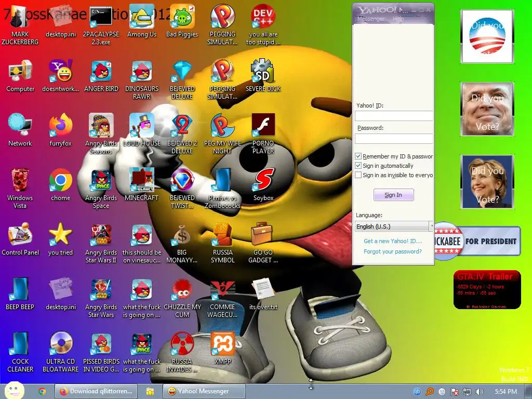
Task: Open the COMMIE WAGECU... icon
Action: click(x=222, y=298)
